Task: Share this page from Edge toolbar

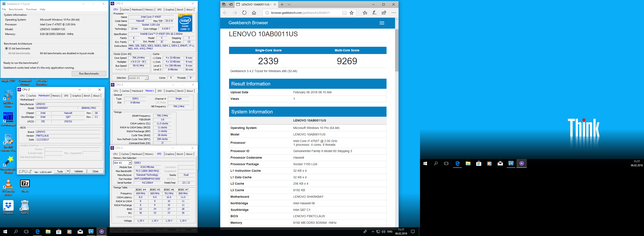Action: click(384, 13)
